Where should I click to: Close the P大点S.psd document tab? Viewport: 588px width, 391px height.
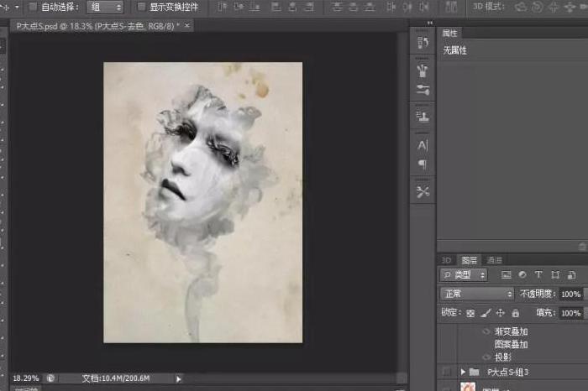(186, 25)
